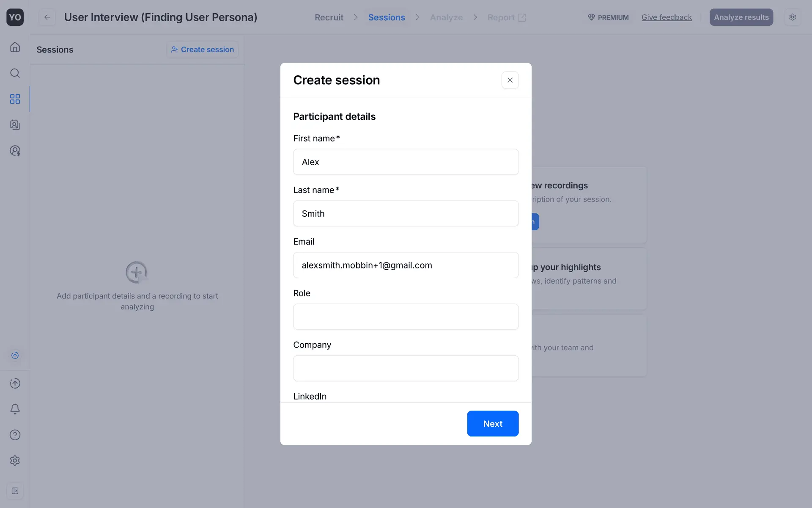Open notifications bell icon
The image size is (812, 508).
15,409
